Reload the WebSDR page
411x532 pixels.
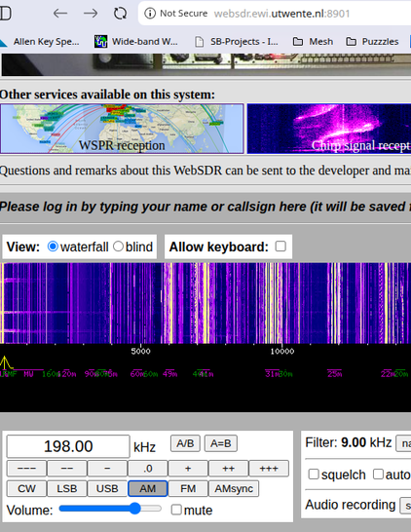(x=120, y=14)
